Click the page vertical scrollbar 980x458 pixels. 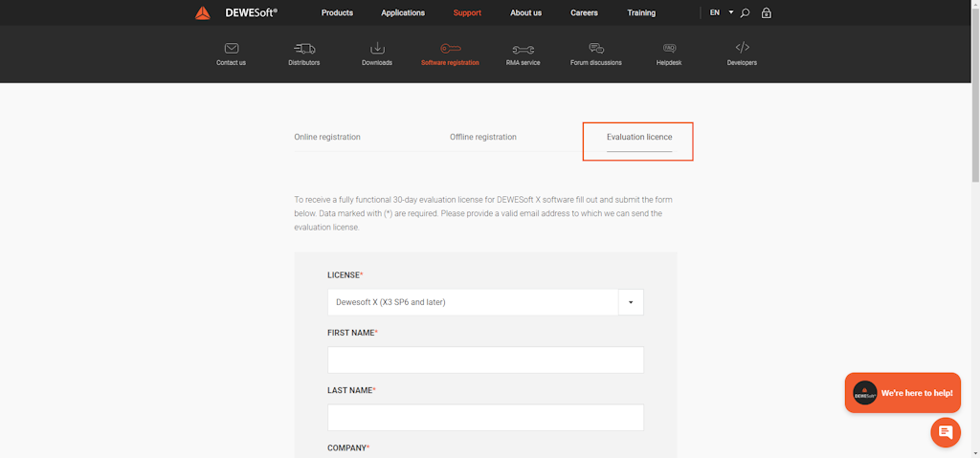(x=975, y=94)
